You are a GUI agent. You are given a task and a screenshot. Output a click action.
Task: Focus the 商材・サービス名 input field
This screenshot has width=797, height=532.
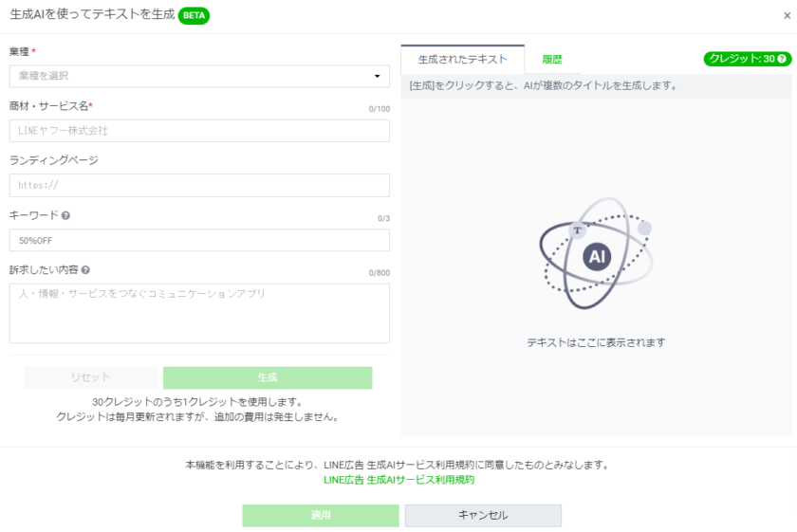[x=199, y=131]
